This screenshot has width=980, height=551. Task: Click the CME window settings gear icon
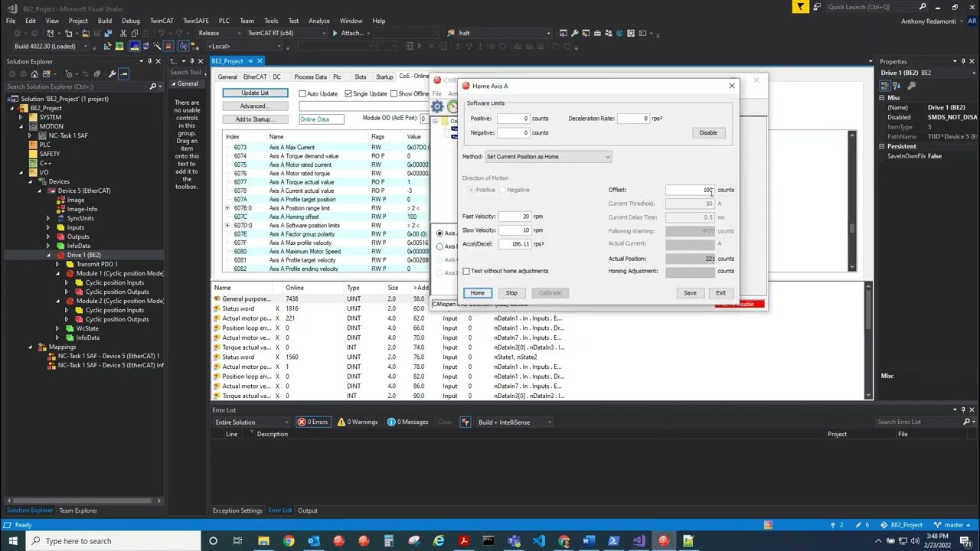[x=437, y=107]
